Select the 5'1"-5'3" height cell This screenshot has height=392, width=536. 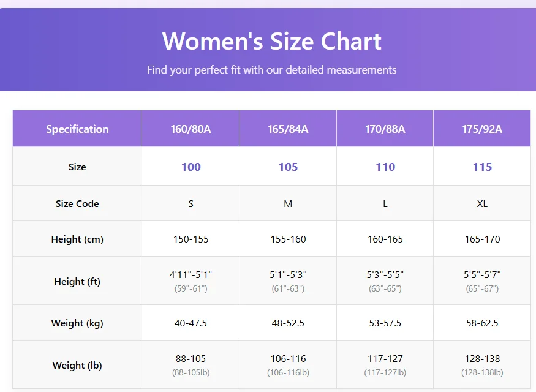pos(288,275)
